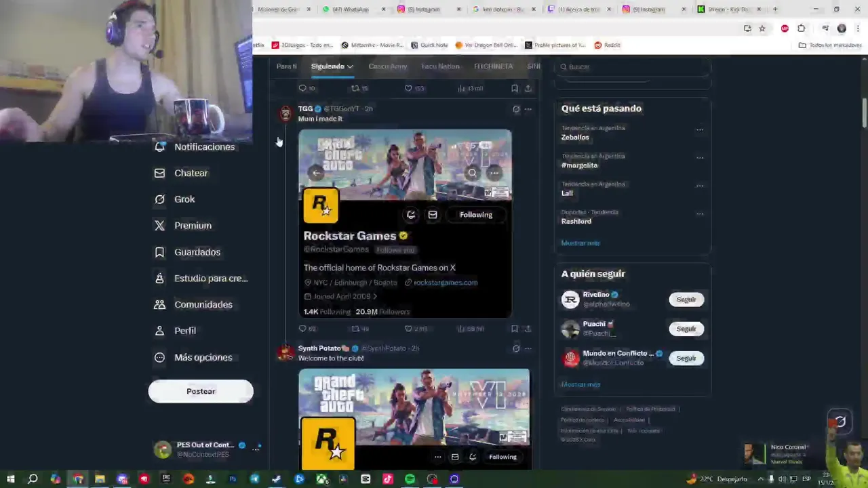This screenshot has height=488, width=868.
Task: Click the Grok icon on TGG's post
Action: point(516,109)
